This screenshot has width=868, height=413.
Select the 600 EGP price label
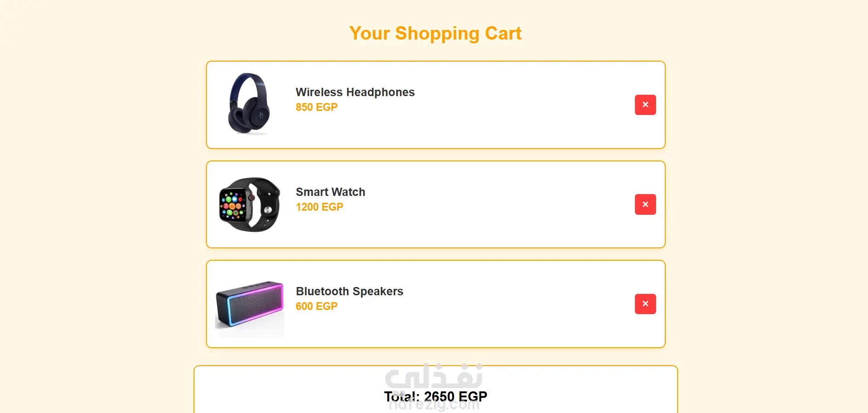point(316,306)
